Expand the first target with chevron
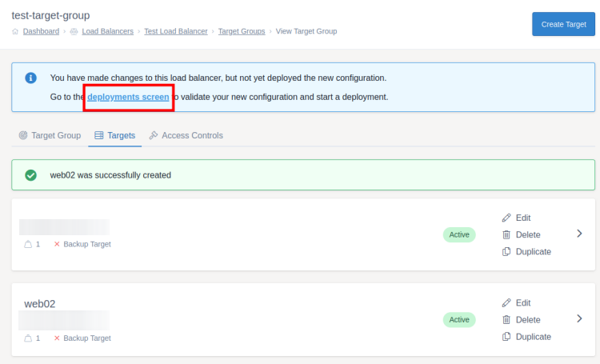 click(x=579, y=234)
